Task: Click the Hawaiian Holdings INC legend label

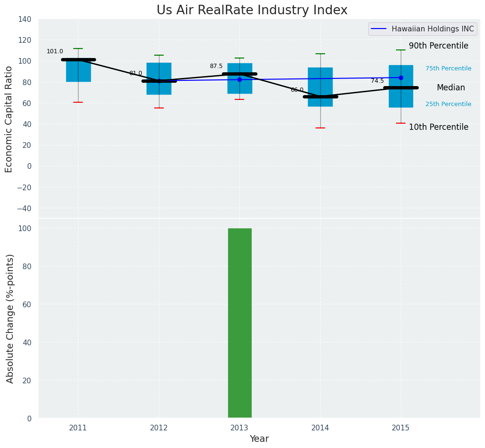Action: click(x=432, y=29)
